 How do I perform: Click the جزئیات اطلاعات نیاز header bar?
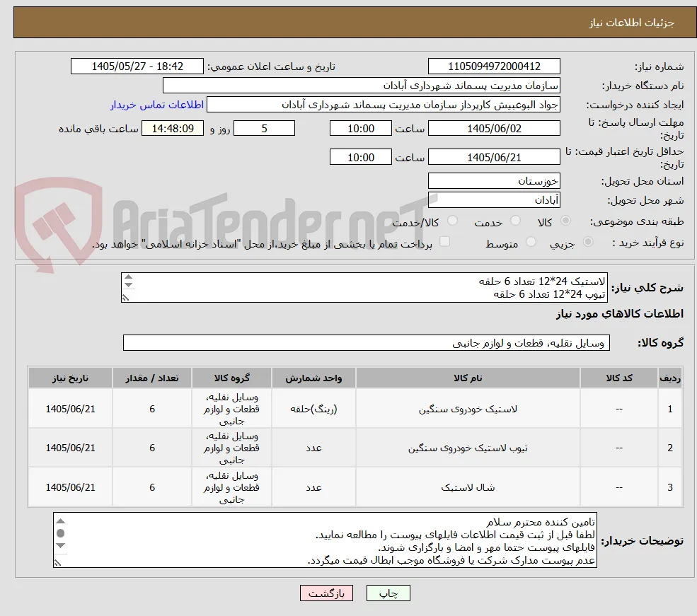(x=355, y=22)
